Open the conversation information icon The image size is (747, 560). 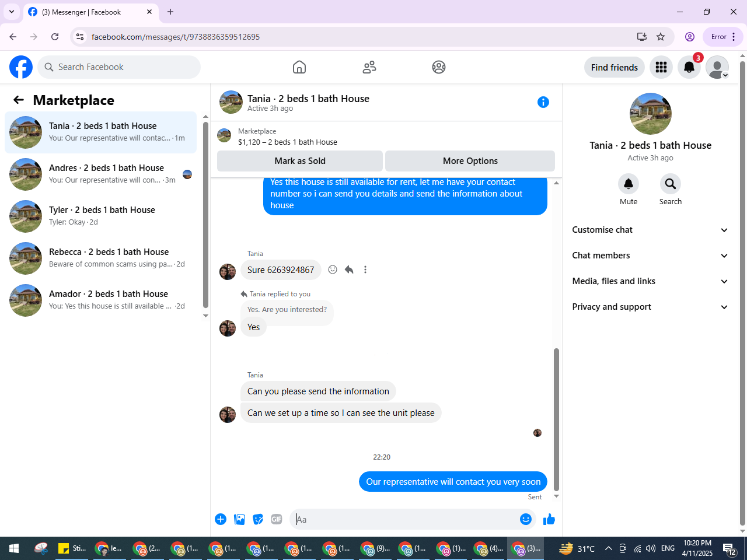(x=543, y=102)
